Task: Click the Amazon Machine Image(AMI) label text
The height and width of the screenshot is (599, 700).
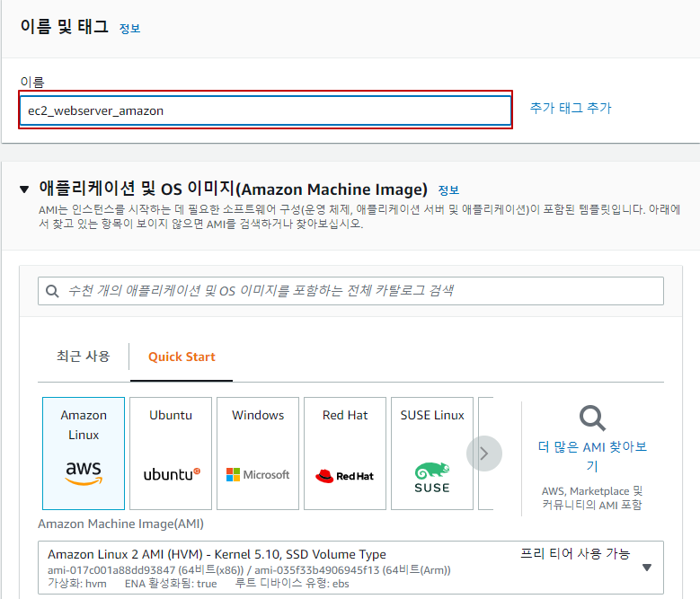Action: pos(120,524)
